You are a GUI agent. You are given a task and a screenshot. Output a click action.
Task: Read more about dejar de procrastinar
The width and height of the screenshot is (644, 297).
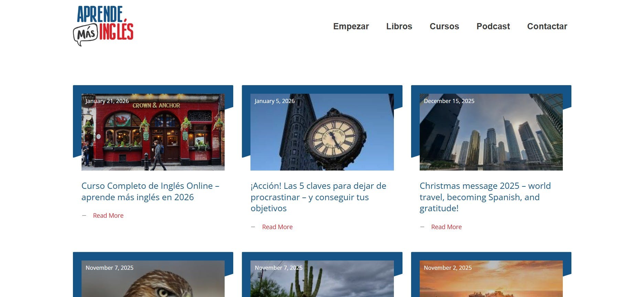pyautogui.click(x=277, y=227)
